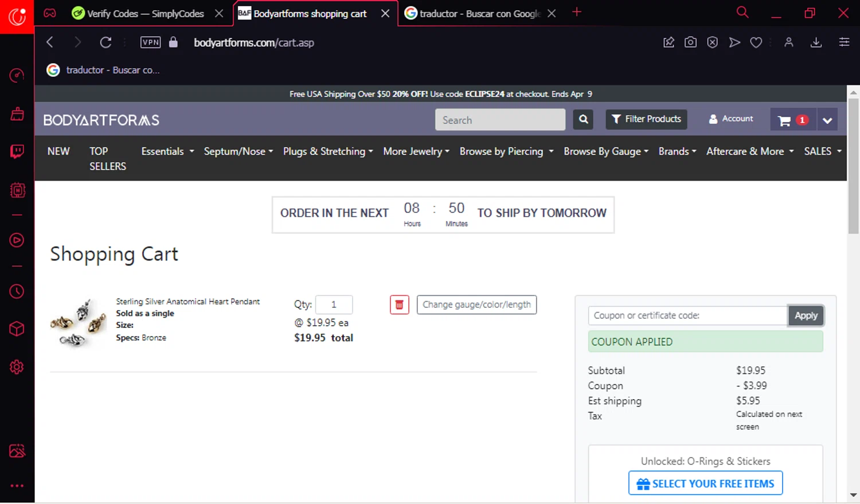
Task: Go back to the previous page
Action: (50, 42)
